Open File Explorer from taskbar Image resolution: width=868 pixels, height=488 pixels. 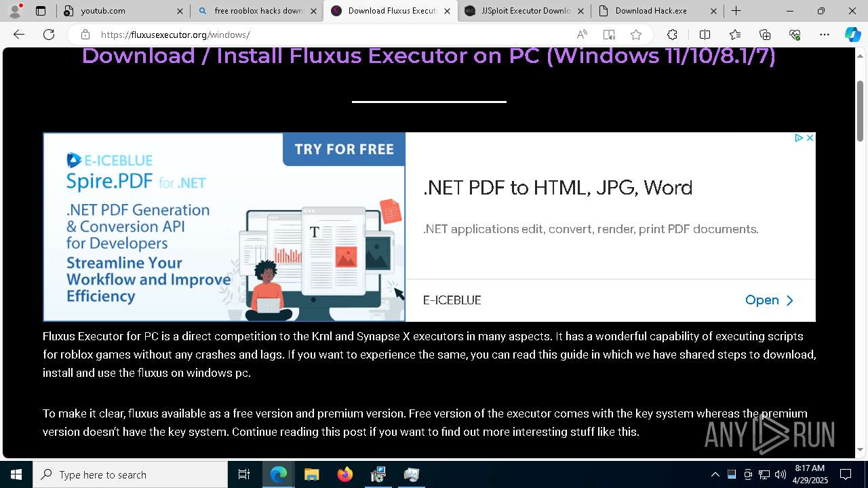pyautogui.click(x=311, y=474)
